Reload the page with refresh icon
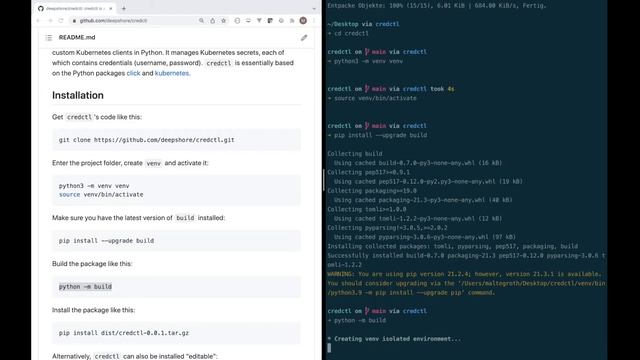Viewport: 640px width, 360px height. (x=61, y=20)
